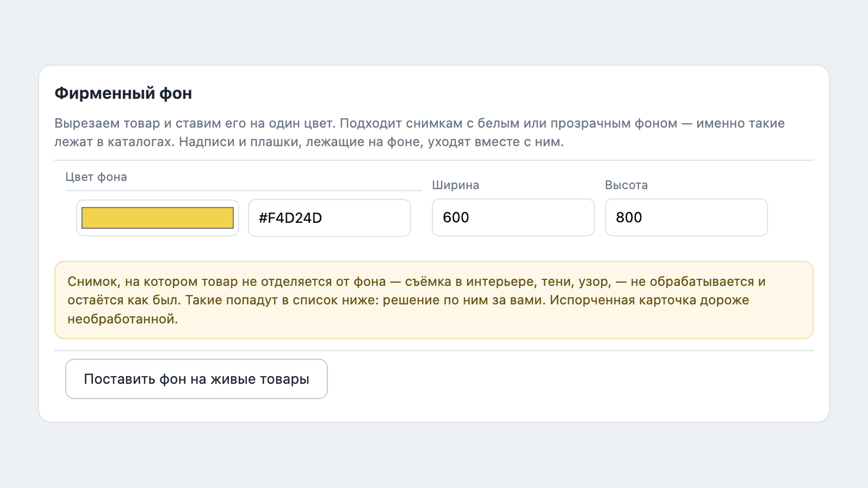
Task: Focus the Высота field showing 800
Action: (686, 217)
